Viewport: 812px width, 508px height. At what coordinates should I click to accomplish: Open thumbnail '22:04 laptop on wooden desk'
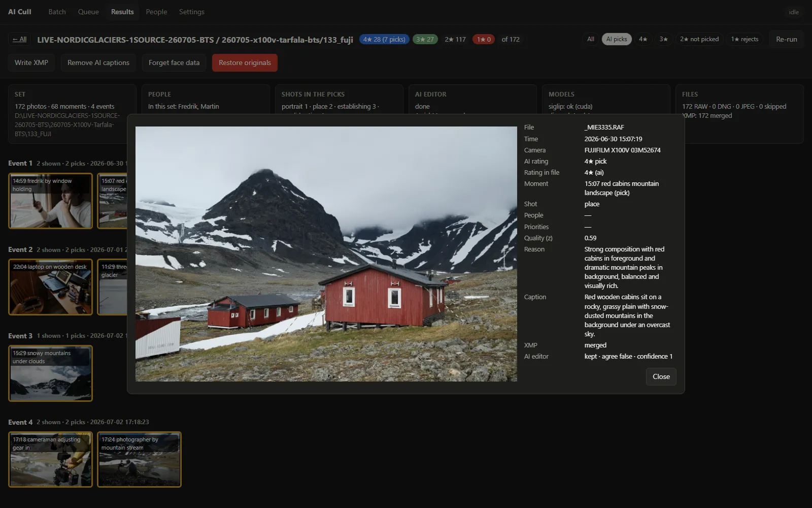pos(50,287)
